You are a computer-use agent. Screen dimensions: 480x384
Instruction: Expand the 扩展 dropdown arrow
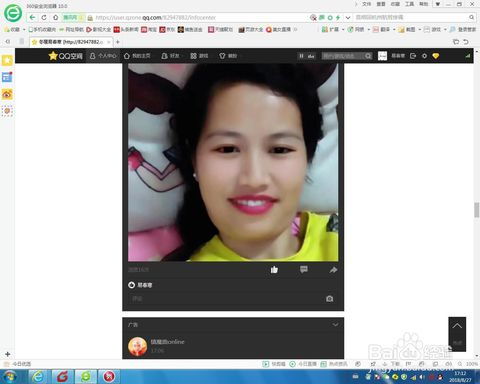point(343,30)
